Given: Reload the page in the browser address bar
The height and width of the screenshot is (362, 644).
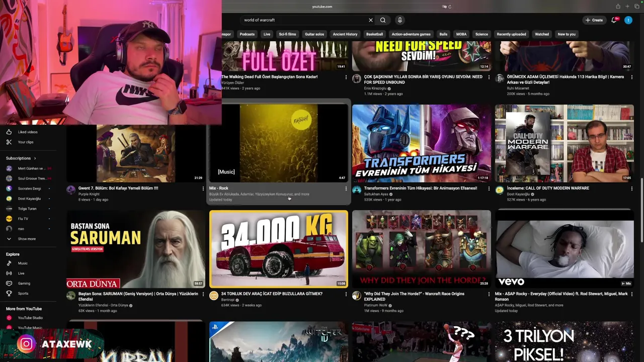Looking at the screenshot, I should click(449, 7).
